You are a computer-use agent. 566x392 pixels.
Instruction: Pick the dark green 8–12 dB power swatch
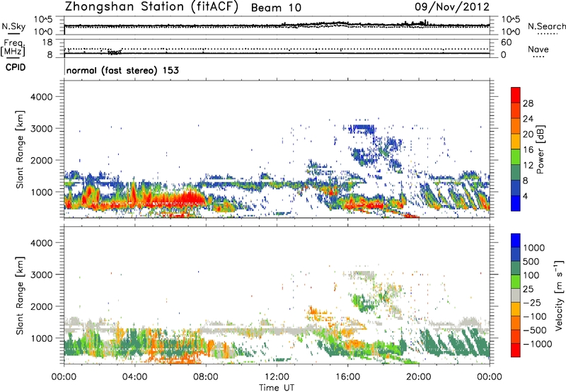[x=516, y=172]
